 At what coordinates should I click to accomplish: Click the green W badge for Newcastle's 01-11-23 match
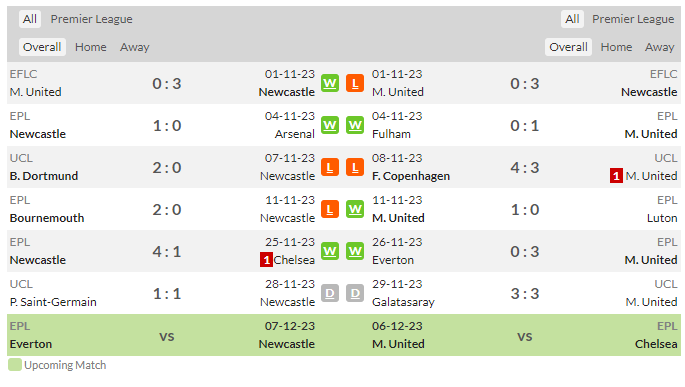click(330, 83)
